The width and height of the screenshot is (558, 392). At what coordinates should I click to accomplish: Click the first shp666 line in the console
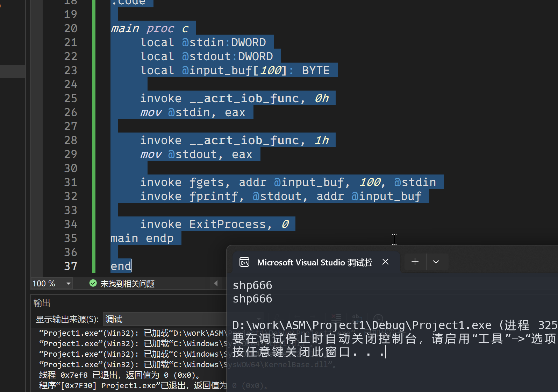tap(252, 285)
